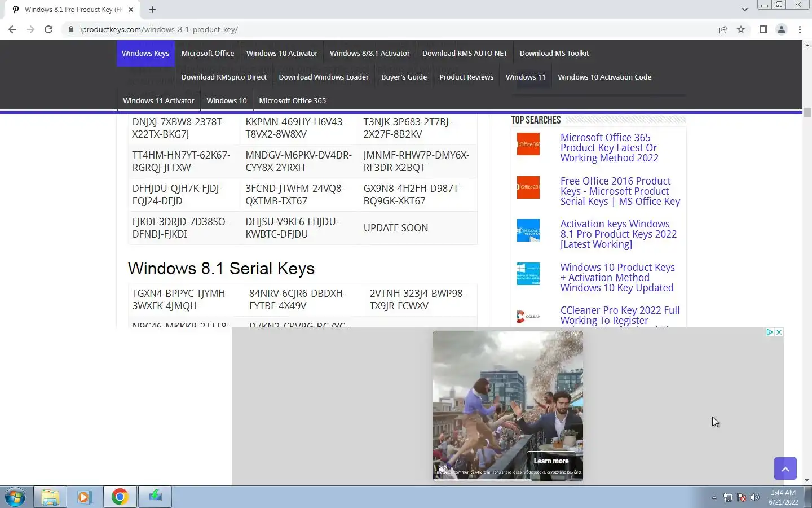
Task: Open the Microsoft Office 365 menu item
Action: (x=292, y=100)
